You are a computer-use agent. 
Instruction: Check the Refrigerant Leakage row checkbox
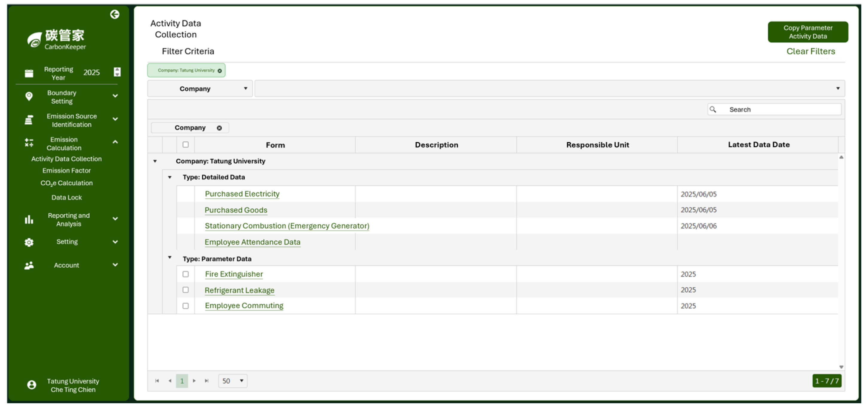click(185, 290)
